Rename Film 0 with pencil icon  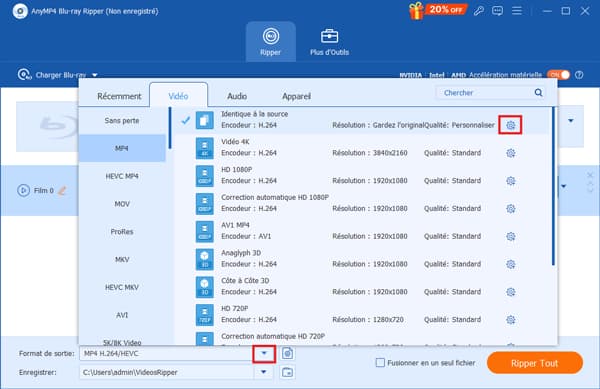pyautogui.click(x=62, y=190)
